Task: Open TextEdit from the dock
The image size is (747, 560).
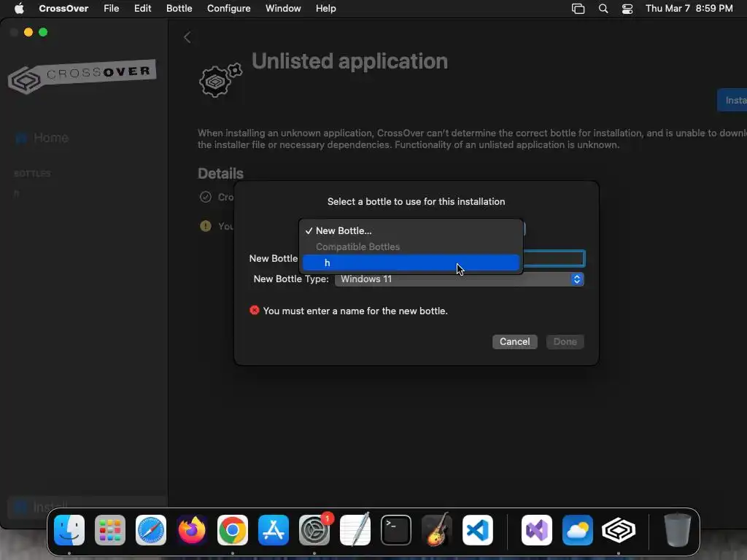Action: pos(355,530)
